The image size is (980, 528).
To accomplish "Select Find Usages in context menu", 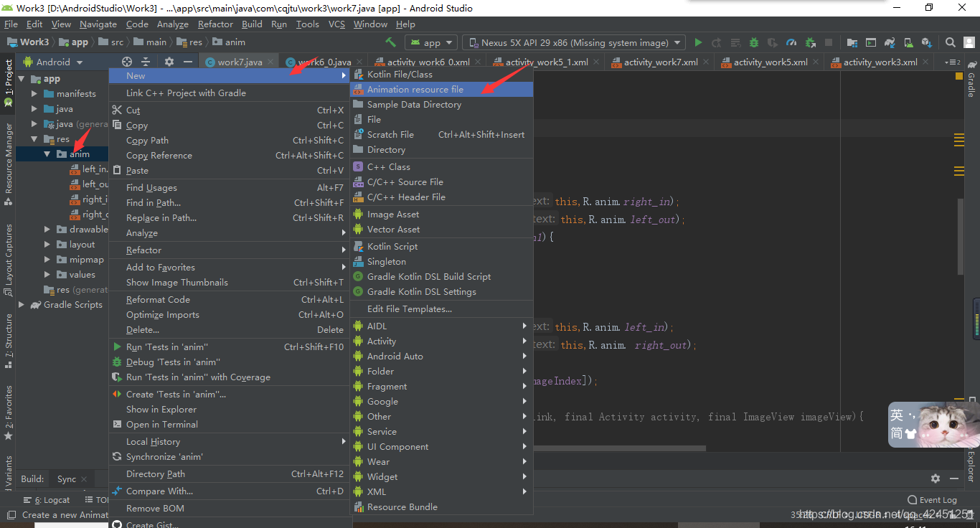I will pos(228,187).
